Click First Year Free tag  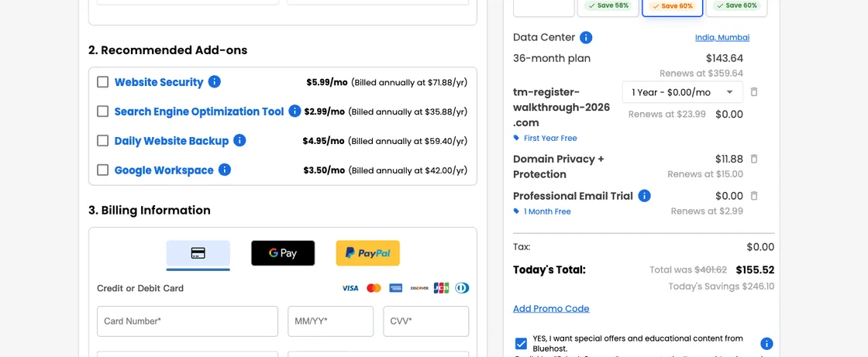(x=546, y=139)
